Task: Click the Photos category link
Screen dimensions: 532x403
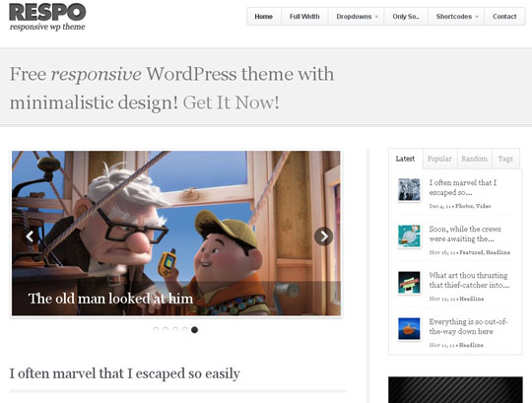Action: click(x=464, y=206)
